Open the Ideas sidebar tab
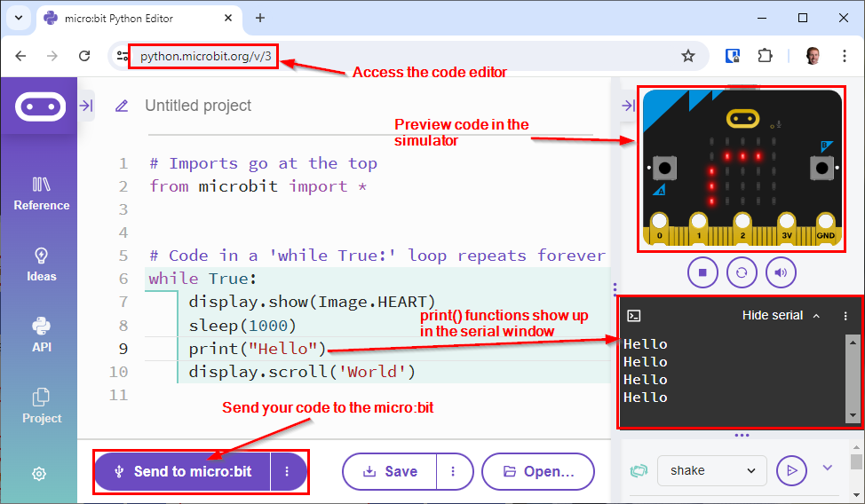The width and height of the screenshot is (865, 504). point(42,265)
